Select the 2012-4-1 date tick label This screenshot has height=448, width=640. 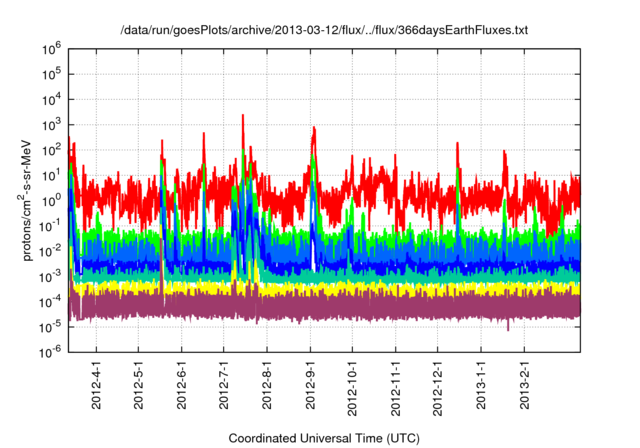tap(97, 384)
